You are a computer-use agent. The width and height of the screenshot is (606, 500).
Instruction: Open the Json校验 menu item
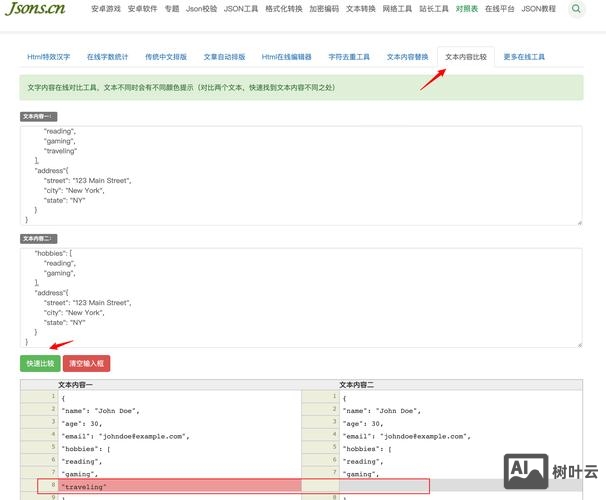[202, 9]
